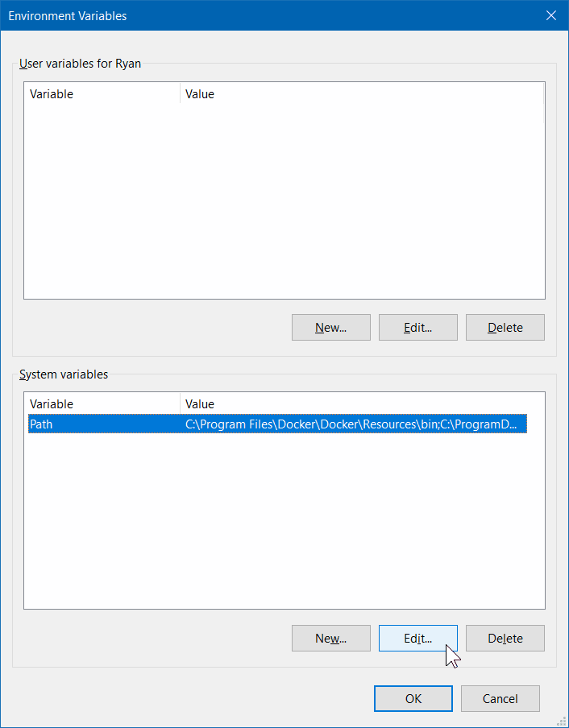This screenshot has height=728, width=569.
Task: Edit the selected Path system variable
Action: [x=417, y=639]
